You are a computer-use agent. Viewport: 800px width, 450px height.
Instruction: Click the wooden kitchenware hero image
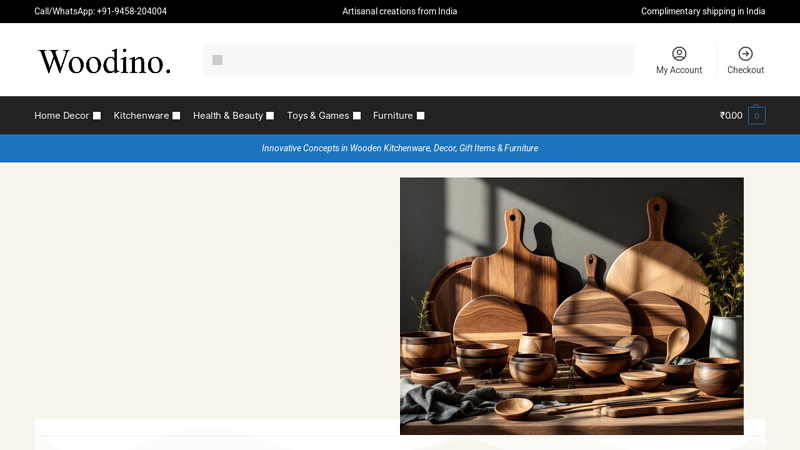coord(571,305)
